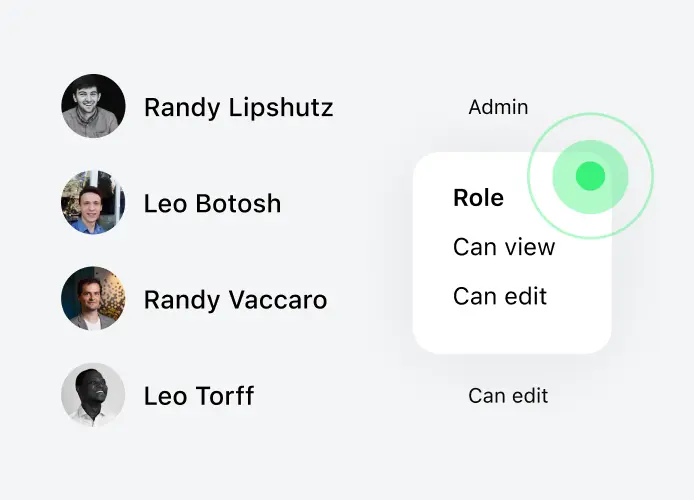This screenshot has width=694, height=500.
Task: Click the surname Torff in the bottom row
Action: tap(222, 396)
